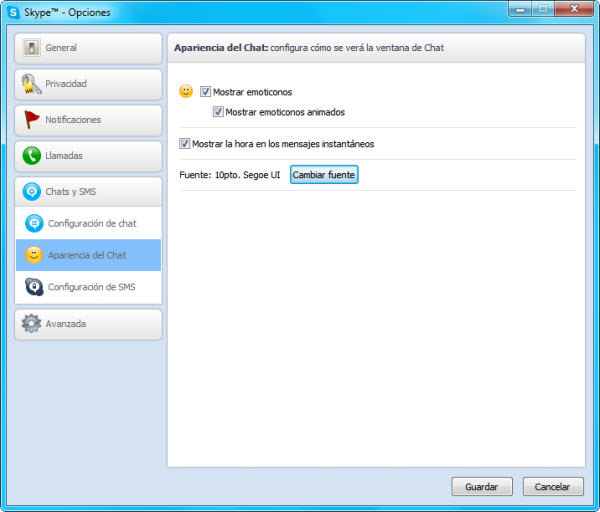Click the green phone Llamadas icon
Image resolution: width=600 pixels, height=512 pixels.
[x=32, y=156]
